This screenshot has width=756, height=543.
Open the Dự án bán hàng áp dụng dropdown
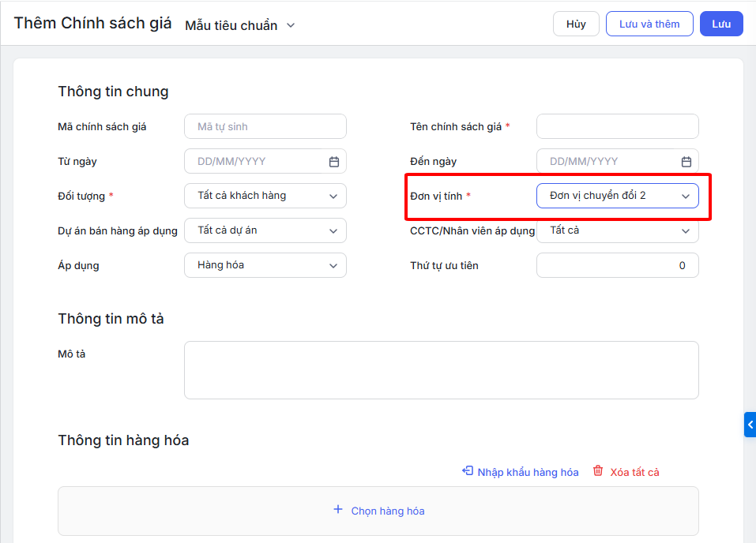click(x=265, y=230)
